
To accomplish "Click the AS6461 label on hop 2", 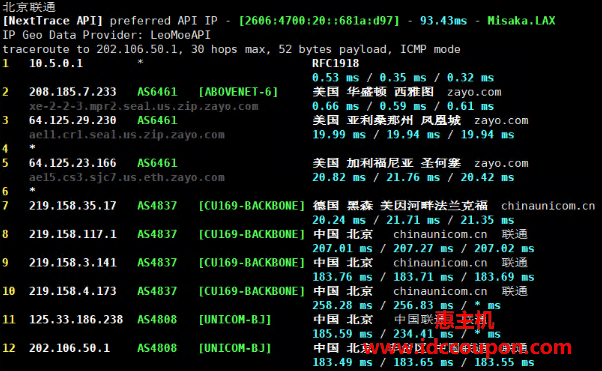I will pyautogui.click(x=157, y=92).
